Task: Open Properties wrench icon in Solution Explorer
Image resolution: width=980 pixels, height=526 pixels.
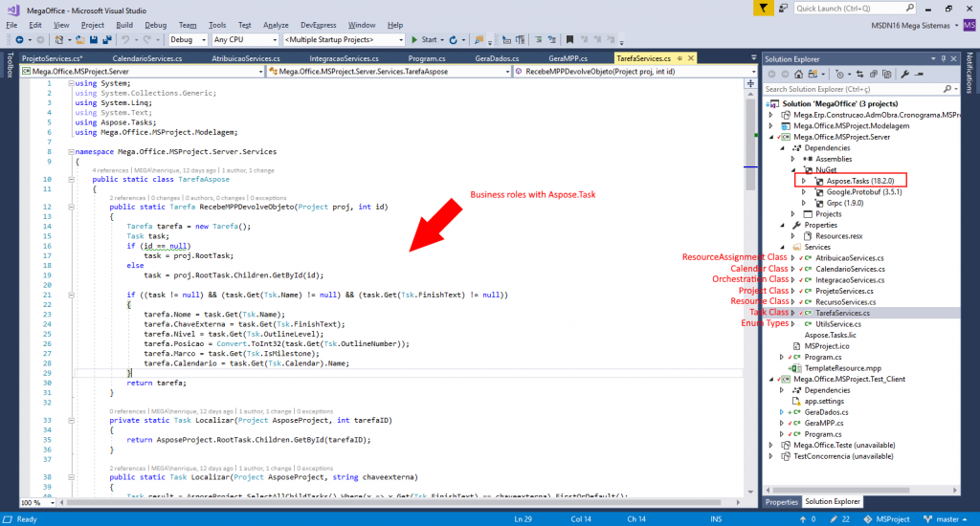Action: click(x=905, y=75)
